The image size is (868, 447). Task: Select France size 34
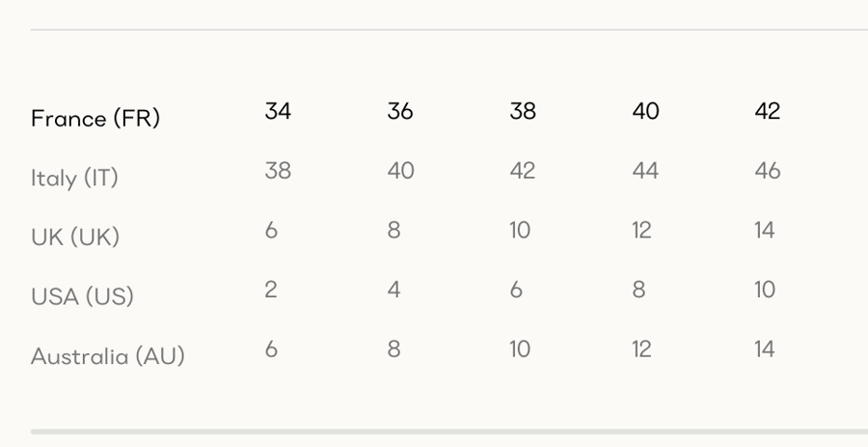[x=278, y=111]
